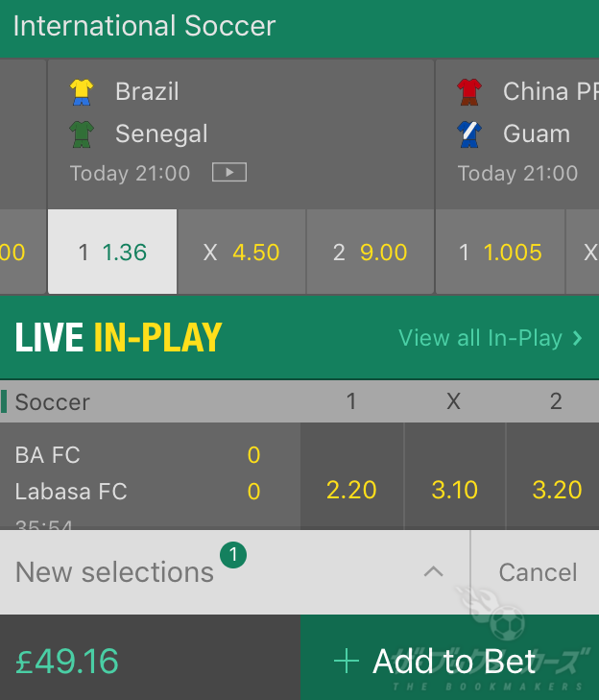This screenshot has height=700, width=599.
Task: Select China PR win odds 1.005
Action: coord(500,252)
